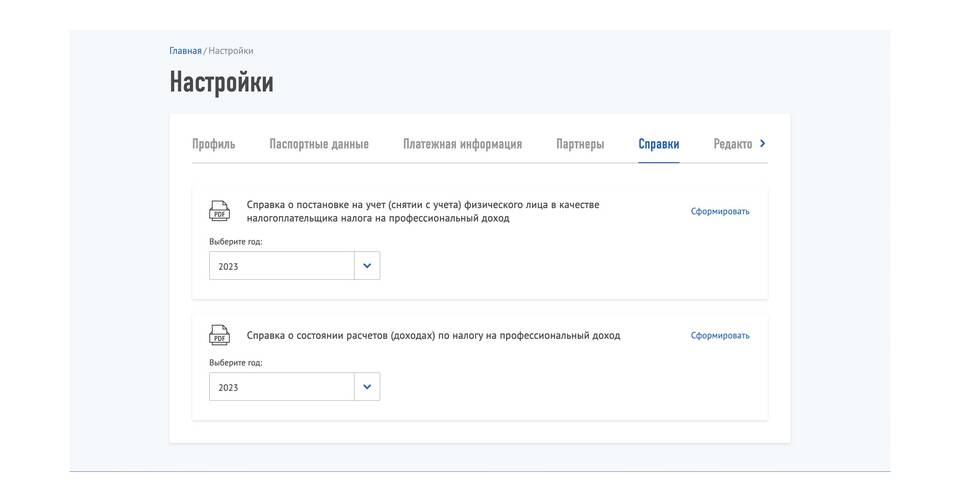Screen dimensions: 960x502
Task: Click the PDF icon for the registration certificate
Action: [x=219, y=211]
